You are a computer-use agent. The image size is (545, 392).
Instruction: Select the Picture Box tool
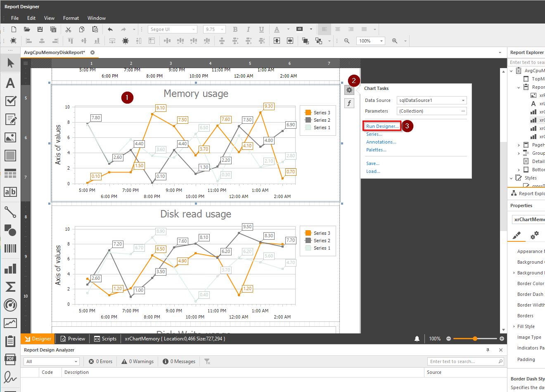10,138
